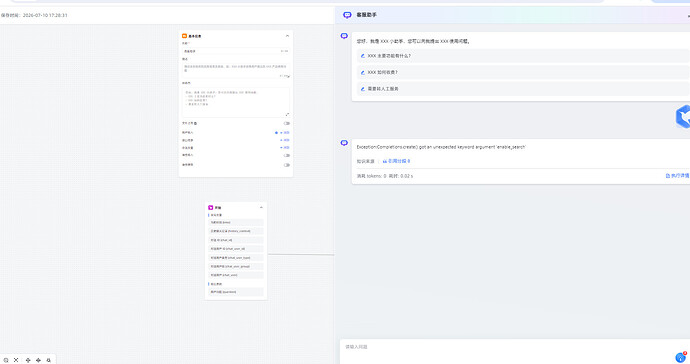The width and height of the screenshot is (690, 364).
Task: Select the {time} global variable row
Action: click(x=236, y=223)
